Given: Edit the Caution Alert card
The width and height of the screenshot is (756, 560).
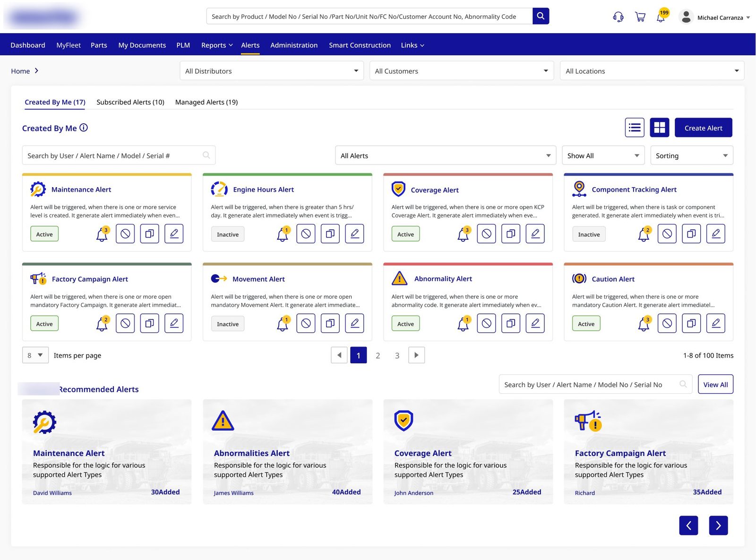Looking at the screenshot, I should 715,323.
